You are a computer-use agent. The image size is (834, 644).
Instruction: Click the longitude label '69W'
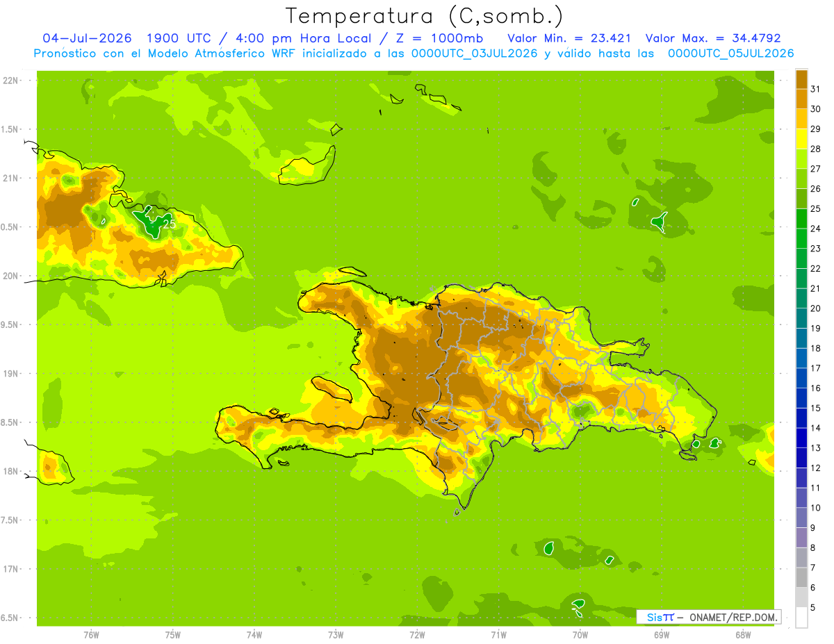pos(662,634)
